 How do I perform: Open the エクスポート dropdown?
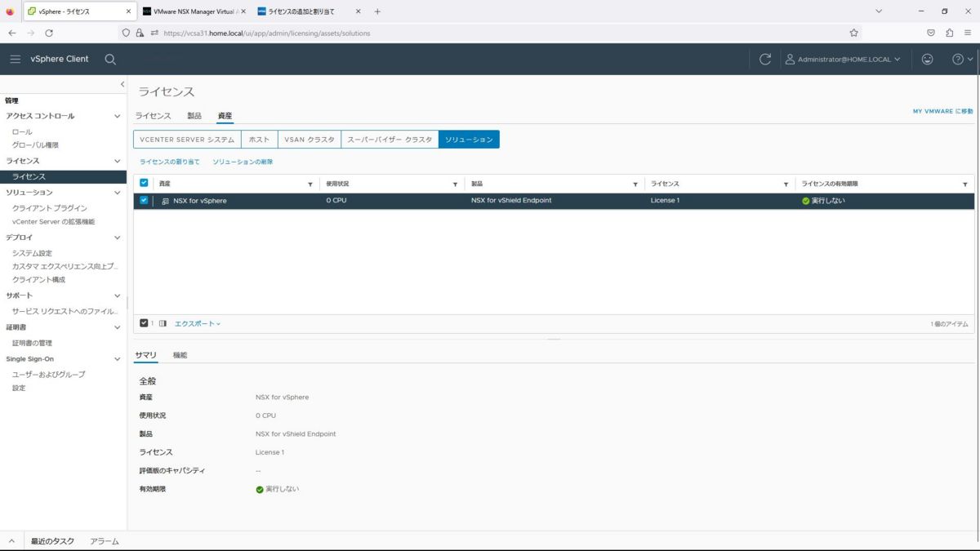tap(198, 324)
